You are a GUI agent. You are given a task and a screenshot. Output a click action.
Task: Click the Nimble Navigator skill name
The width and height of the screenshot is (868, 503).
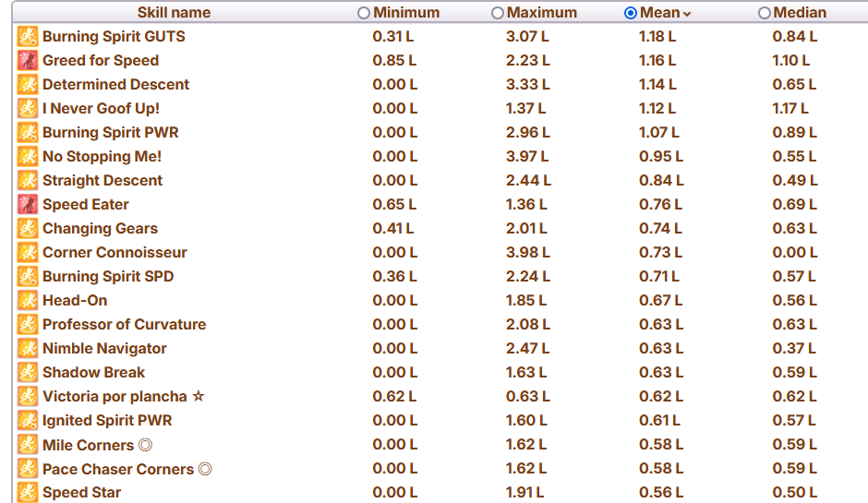click(x=104, y=349)
